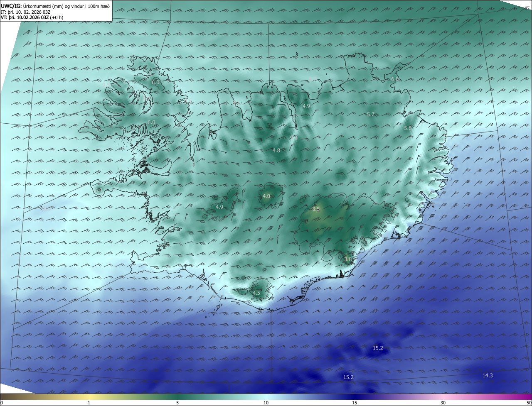The height and width of the screenshot is (406, 532).
Task: Click the title text "Úrkomumætti (mm) og vindur i 100m hæð"
Action: click(x=66, y=6)
